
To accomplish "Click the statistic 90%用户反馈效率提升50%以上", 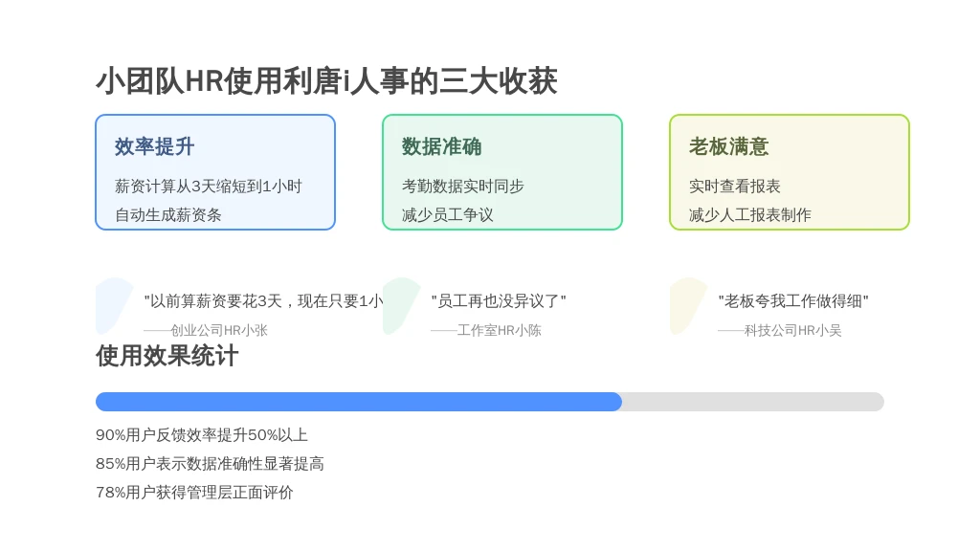I will point(202,435).
